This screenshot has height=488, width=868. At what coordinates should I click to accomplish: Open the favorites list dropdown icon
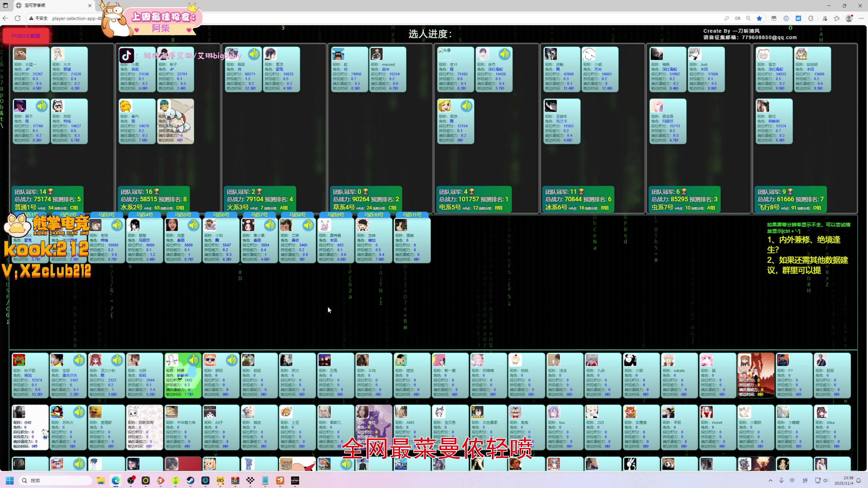[x=837, y=18]
